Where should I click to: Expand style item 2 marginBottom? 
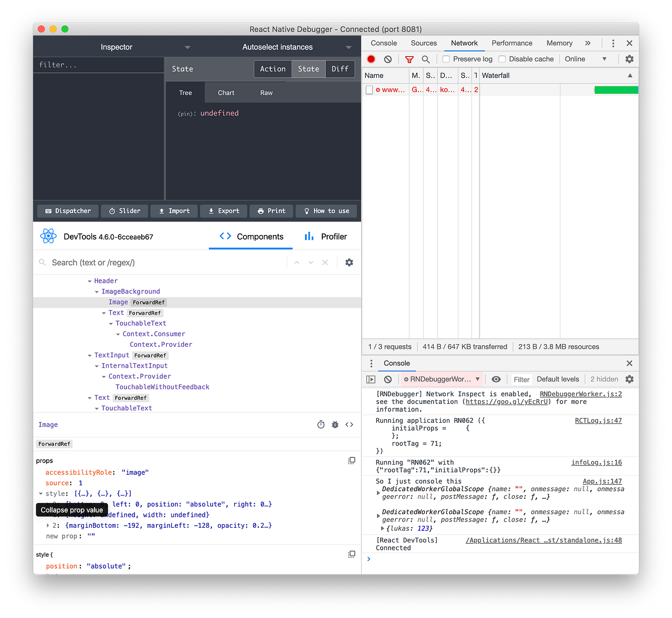(48, 526)
